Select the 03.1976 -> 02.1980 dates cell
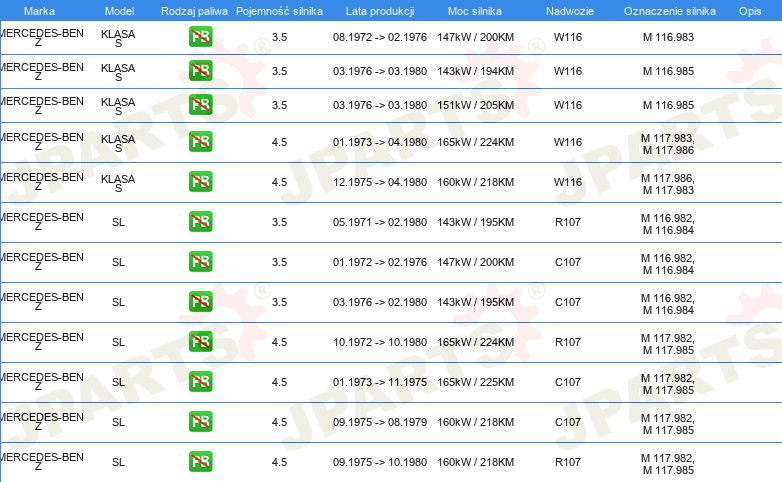The width and height of the screenshot is (782, 482). (x=380, y=301)
